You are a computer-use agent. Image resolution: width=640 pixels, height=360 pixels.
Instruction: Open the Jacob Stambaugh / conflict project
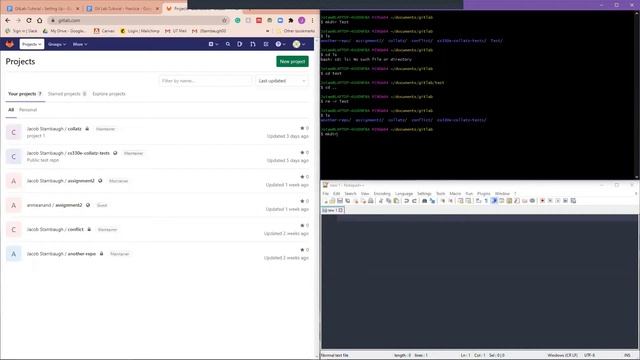55,229
